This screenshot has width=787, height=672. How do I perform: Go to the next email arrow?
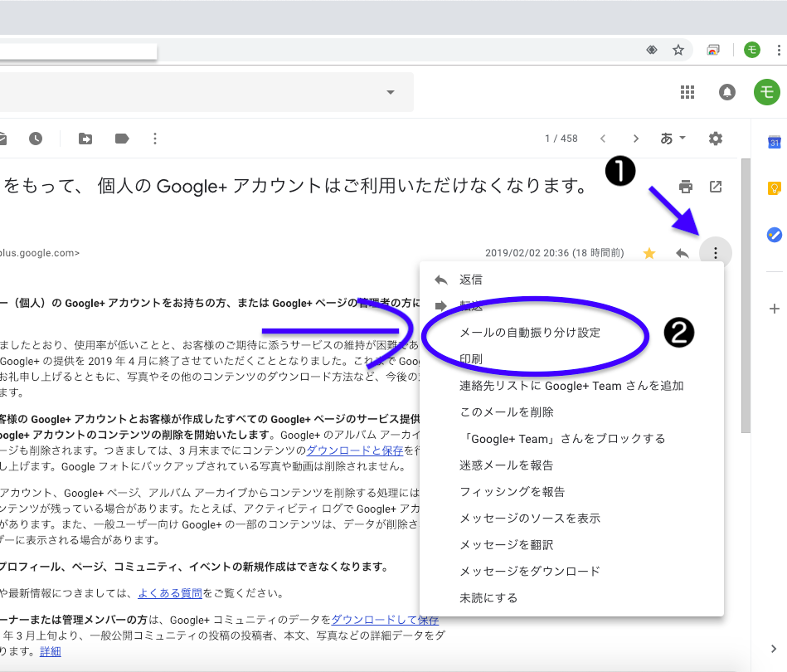click(x=636, y=139)
